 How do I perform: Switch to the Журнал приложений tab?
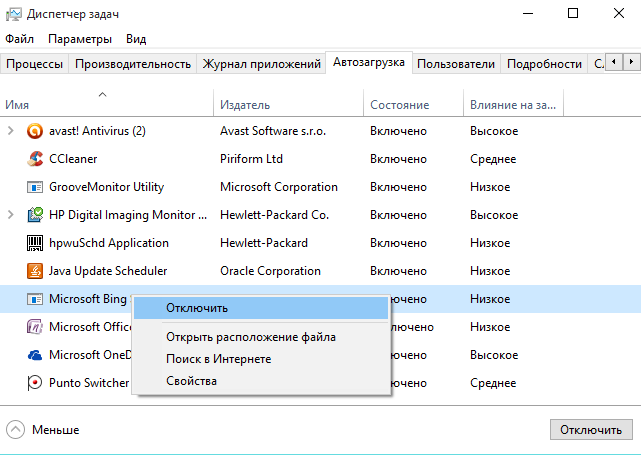tap(261, 64)
